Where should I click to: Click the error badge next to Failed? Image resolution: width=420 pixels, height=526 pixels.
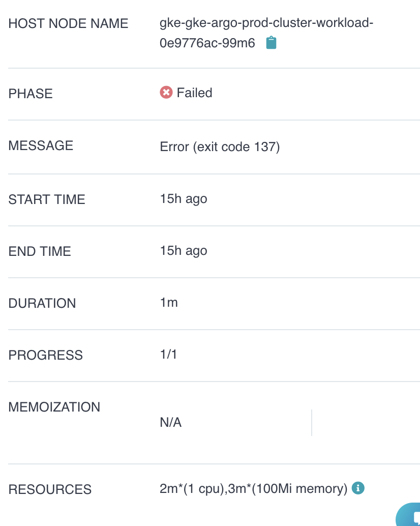166,92
